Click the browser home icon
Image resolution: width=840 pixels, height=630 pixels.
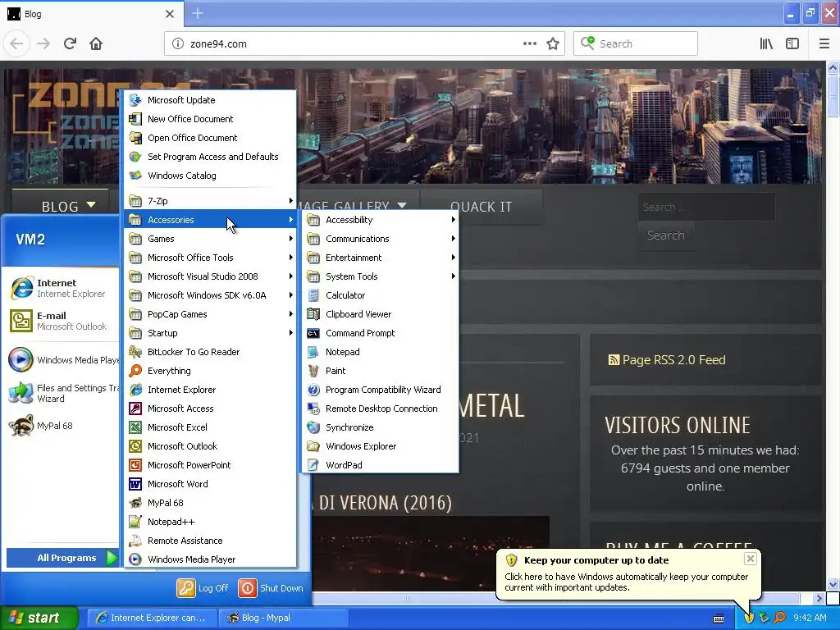(x=96, y=43)
